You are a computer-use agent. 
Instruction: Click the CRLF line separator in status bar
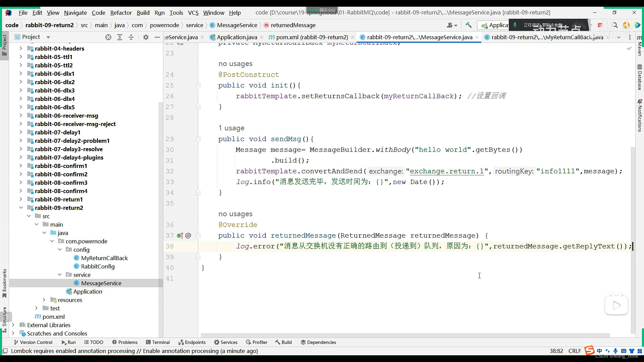coord(575,351)
